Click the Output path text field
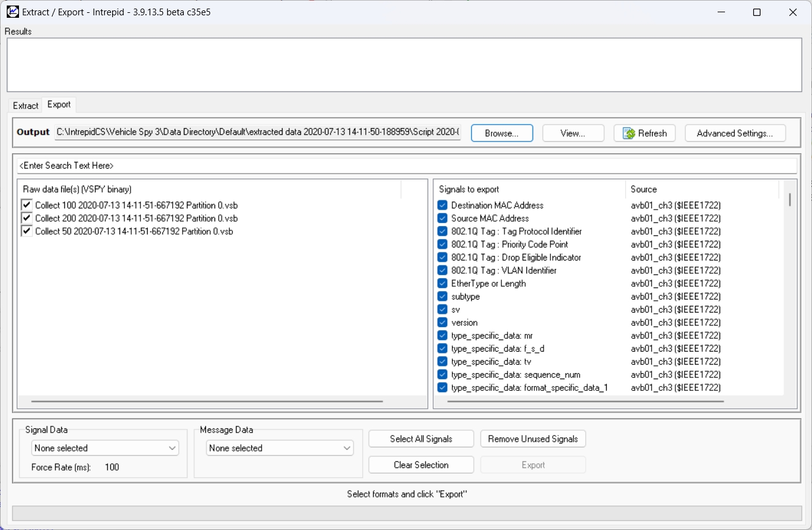Viewport: 812px width, 530px height. (257, 132)
